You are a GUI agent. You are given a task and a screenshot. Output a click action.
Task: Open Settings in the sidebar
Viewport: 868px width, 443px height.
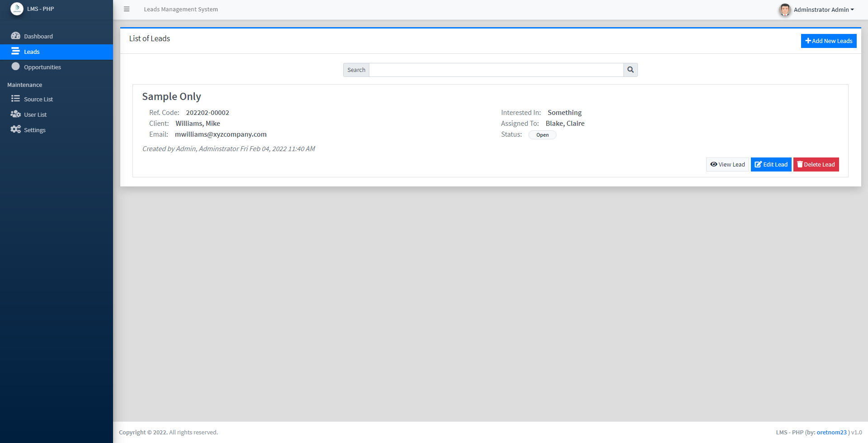(x=57, y=130)
